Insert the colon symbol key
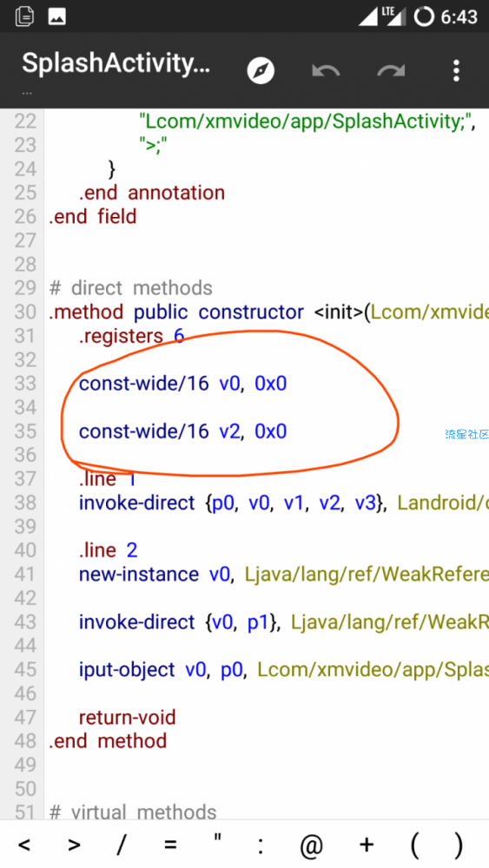Screen dimensions: 489x868 (x=260, y=845)
